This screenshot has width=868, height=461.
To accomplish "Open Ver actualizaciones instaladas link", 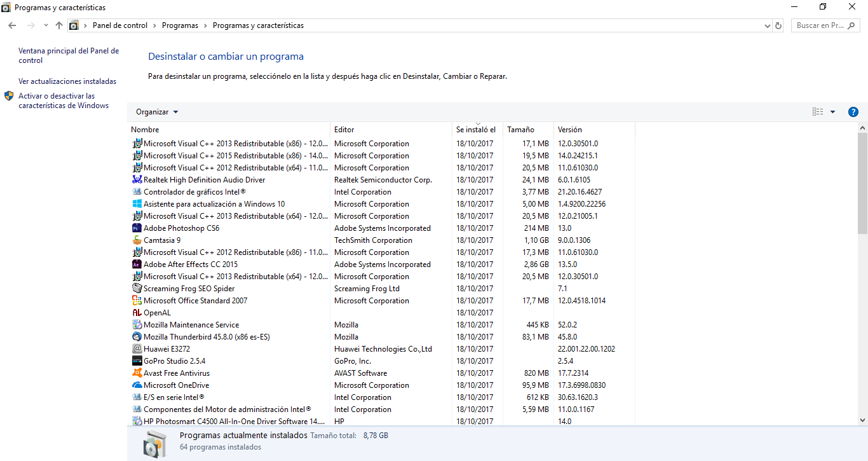I will [x=67, y=81].
